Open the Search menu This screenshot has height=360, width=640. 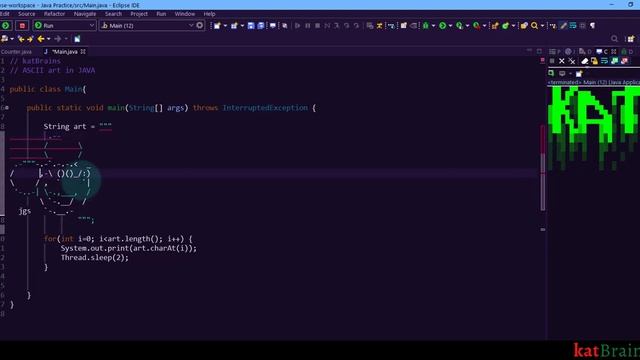[113, 14]
